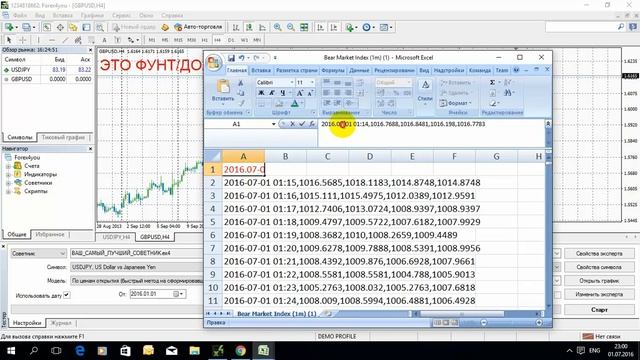Screen dimensions: 640x360
Task: Expand the Индикаторы node in Navigator
Action: pos(8,174)
